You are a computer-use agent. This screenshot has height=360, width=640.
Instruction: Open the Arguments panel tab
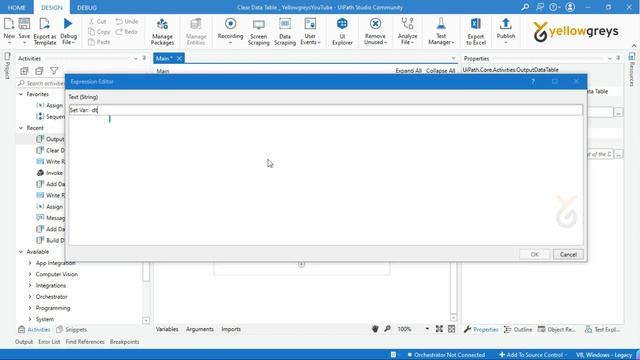[200, 329]
